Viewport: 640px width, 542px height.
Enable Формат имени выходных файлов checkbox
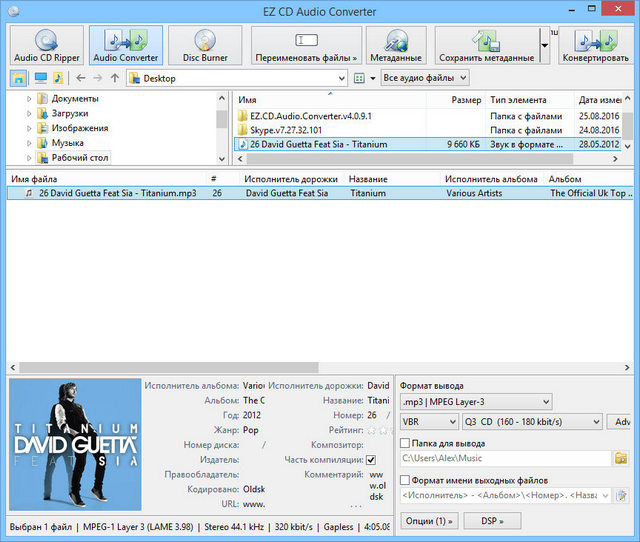point(405,480)
